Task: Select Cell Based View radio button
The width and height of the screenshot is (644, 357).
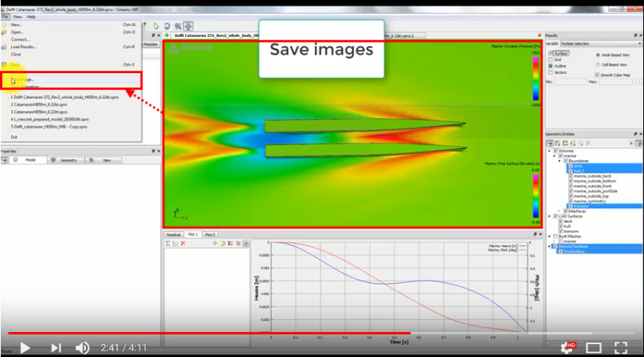Action: pyautogui.click(x=598, y=65)
